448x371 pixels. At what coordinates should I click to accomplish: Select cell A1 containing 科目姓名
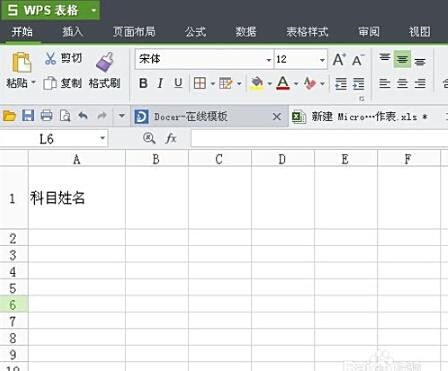point(77,198)
